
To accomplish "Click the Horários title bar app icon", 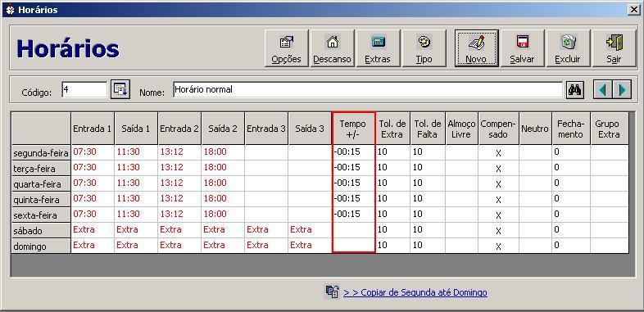I will (11, 10).
